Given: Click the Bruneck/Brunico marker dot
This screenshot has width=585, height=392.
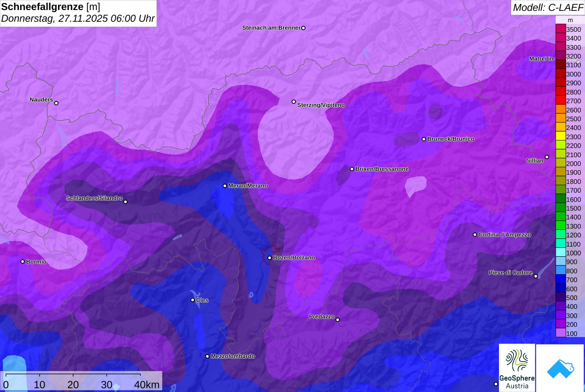Looking at the screenshot, I should 424,139.
